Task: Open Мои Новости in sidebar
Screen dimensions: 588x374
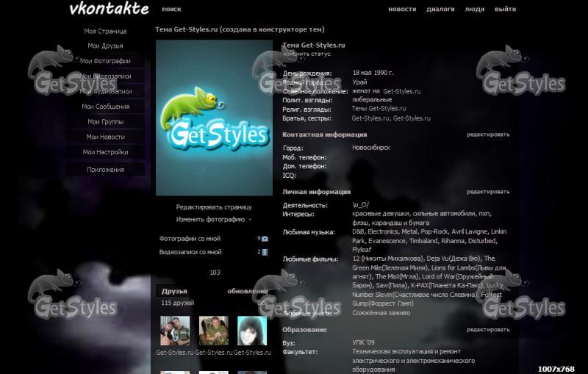Action: click(x=105, y=137)
